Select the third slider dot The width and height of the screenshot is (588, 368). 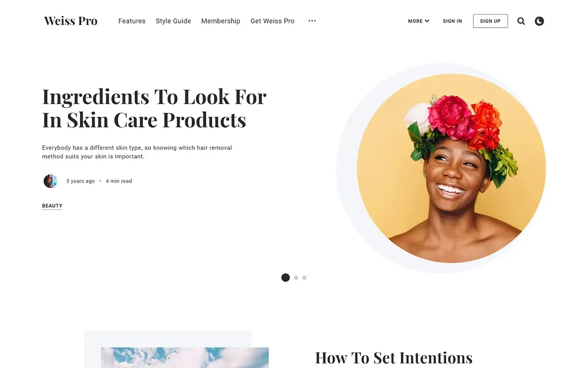(305, 278)
